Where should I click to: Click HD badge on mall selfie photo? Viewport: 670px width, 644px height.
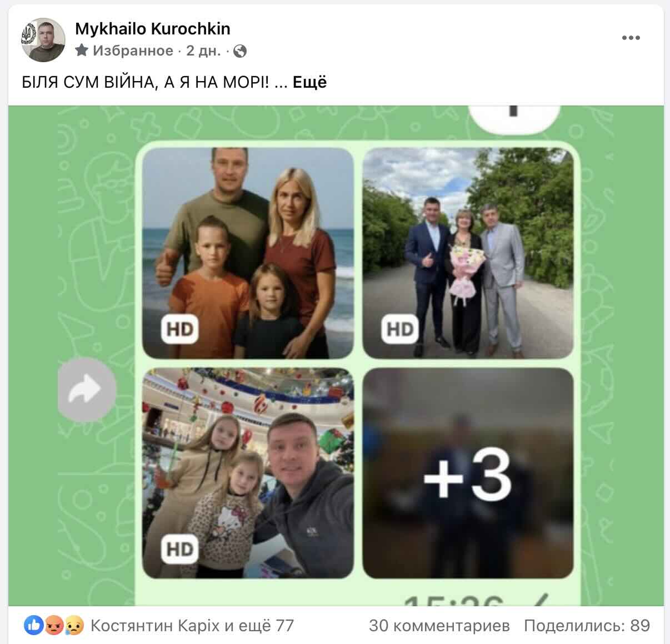(179, 549)
